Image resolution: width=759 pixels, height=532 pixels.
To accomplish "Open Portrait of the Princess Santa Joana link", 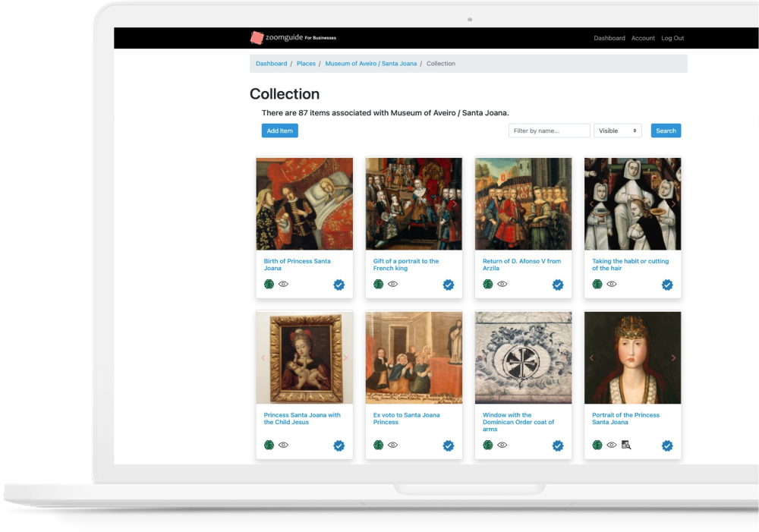I will [x=626, y=419].
